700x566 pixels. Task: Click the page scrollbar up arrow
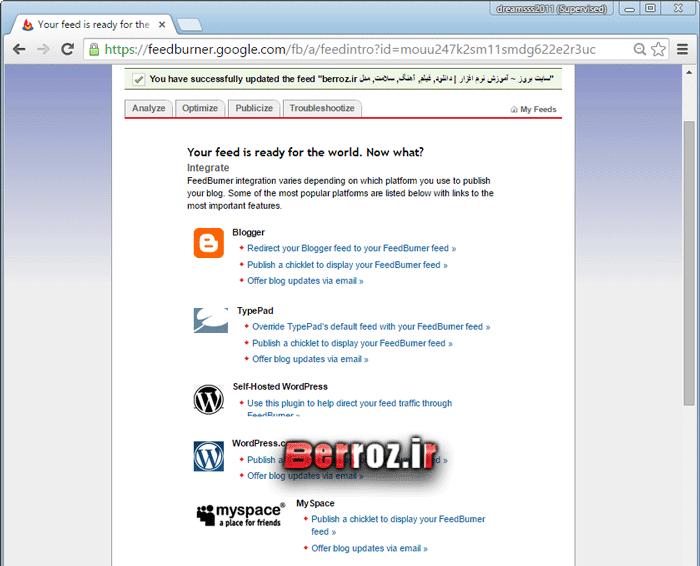coord(689,72)
